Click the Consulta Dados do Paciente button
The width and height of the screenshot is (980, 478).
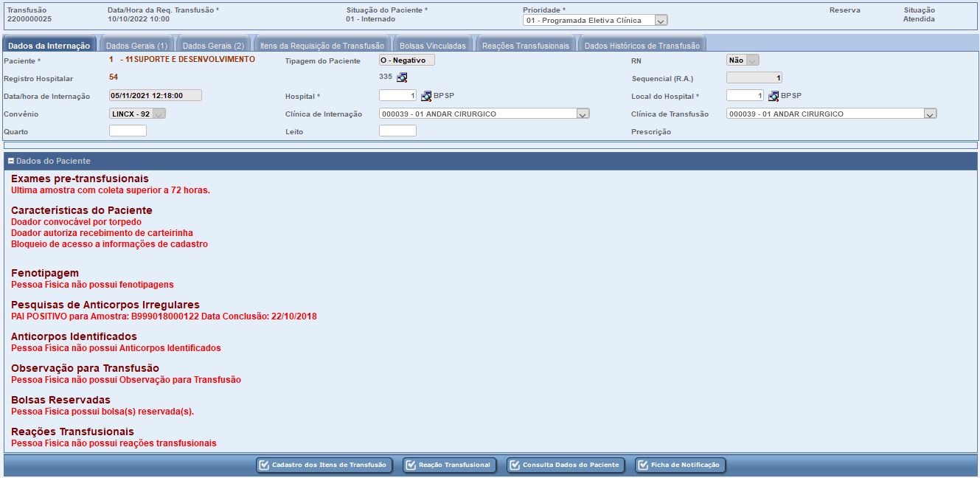[566, 465]
